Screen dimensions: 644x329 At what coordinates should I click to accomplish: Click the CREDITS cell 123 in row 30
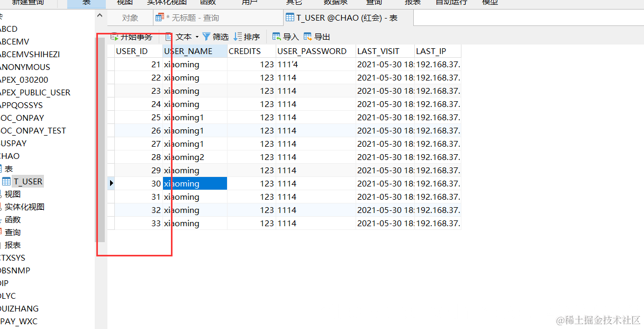(251, 184)
